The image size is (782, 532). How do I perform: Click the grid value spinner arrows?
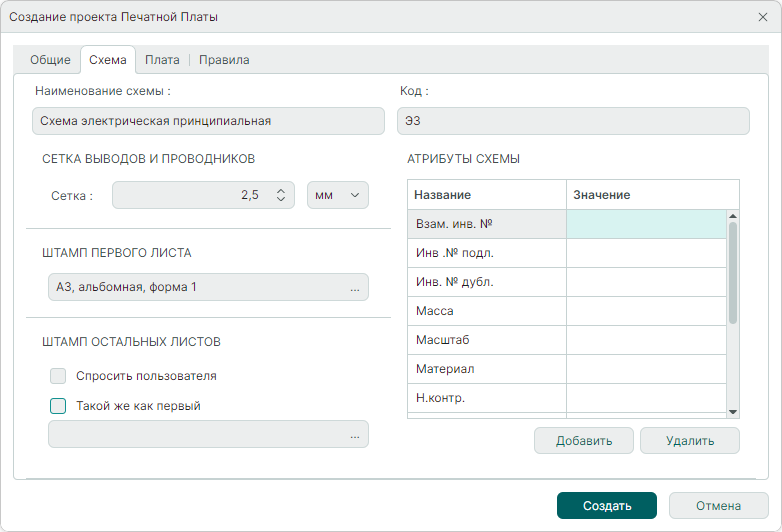281,196
